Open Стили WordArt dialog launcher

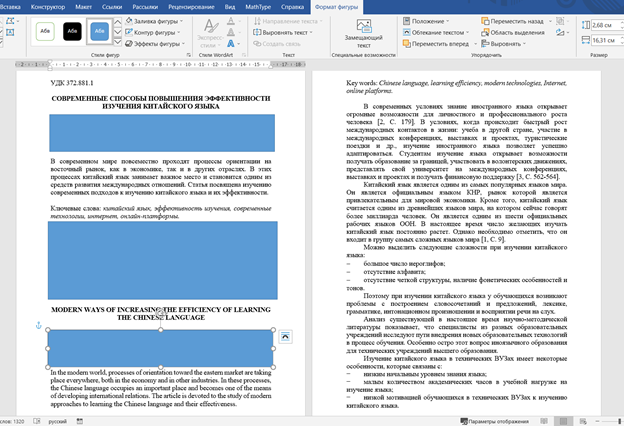(x=244, y=55)
